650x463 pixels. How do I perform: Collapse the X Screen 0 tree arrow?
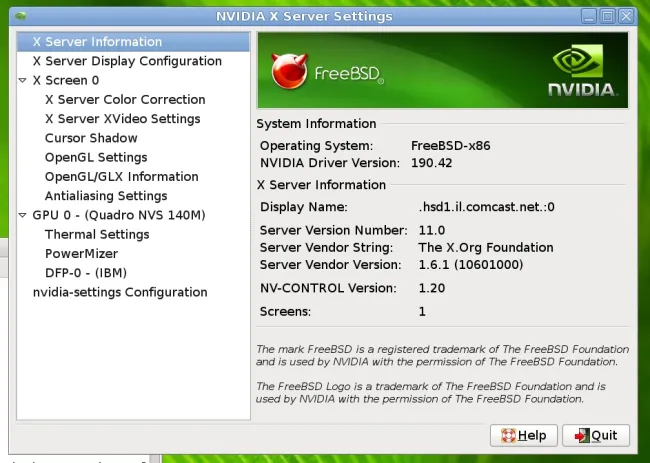pos(23,80)
